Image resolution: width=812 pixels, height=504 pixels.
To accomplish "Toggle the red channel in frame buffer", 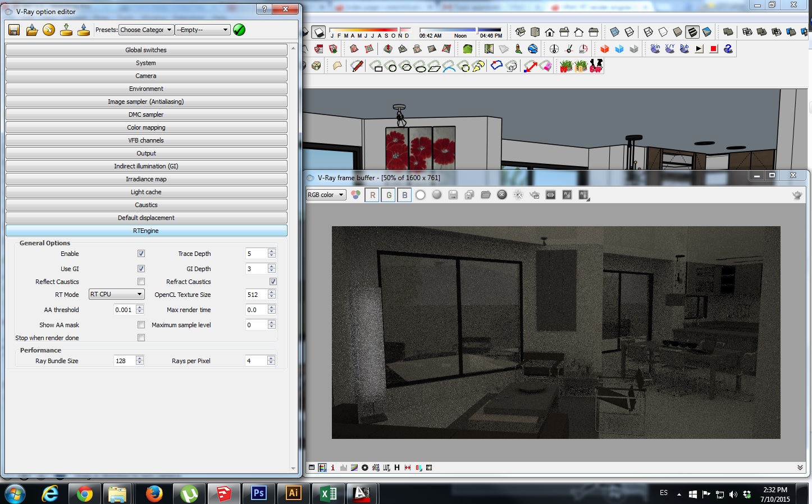I will tap(372, 195).
